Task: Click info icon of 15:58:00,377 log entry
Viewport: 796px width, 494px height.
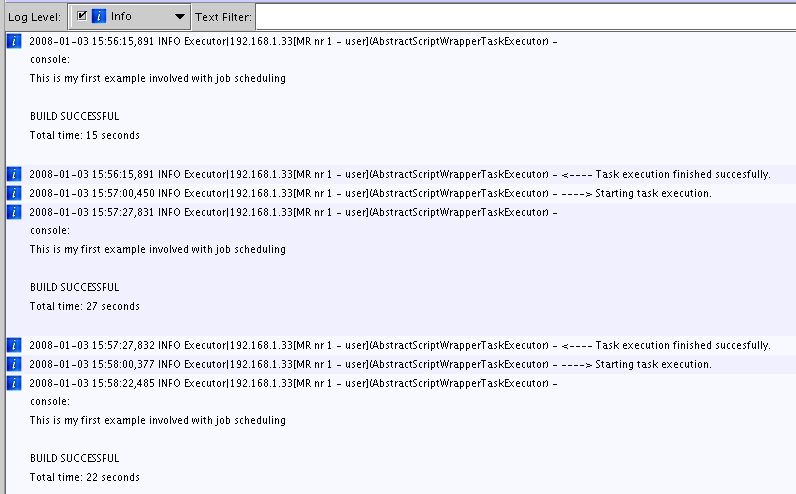Action: tap(14, 364)
